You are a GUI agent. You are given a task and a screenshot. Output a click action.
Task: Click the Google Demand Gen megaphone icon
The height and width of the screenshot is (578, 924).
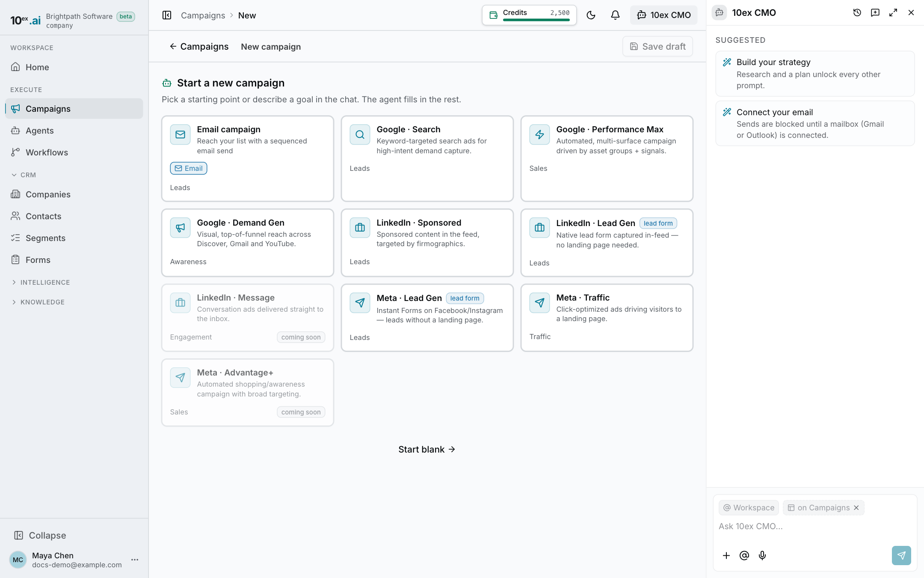pyautogui.click(x=181, y=228)
